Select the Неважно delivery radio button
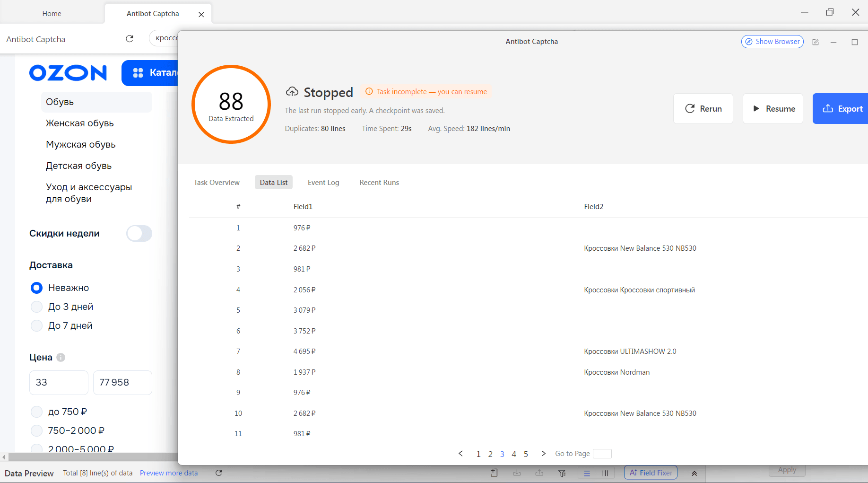 tap(36, 288)
